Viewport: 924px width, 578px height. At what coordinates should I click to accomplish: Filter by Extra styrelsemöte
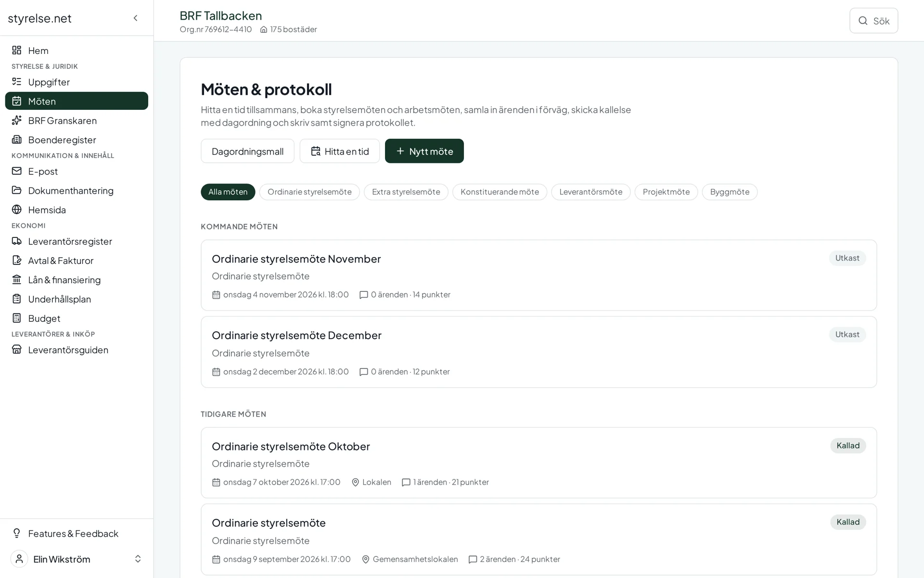tap(406, 192)
